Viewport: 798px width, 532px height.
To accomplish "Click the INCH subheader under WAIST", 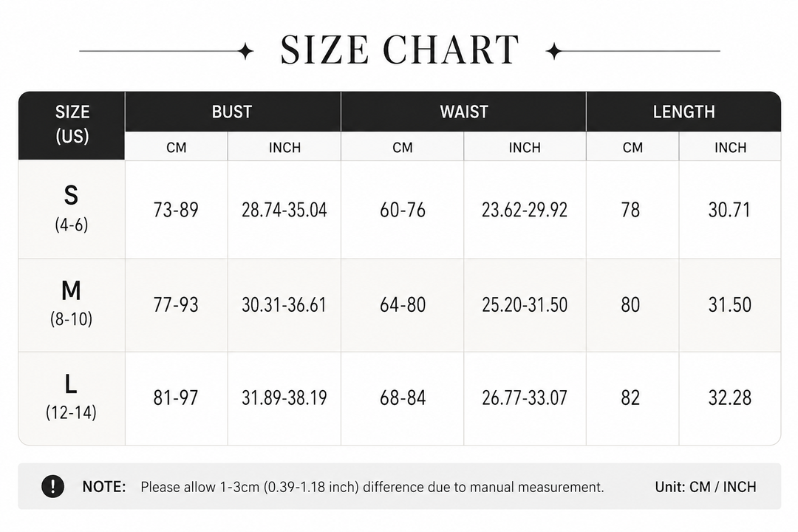I will coord(525,147).
